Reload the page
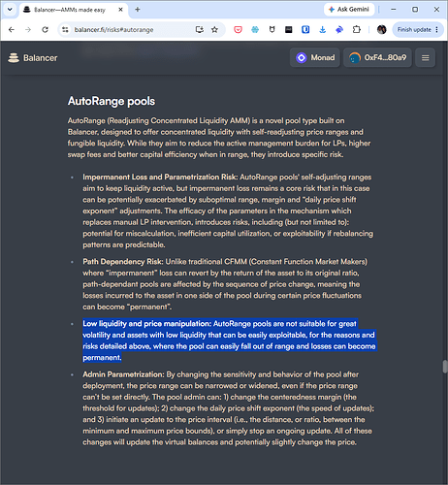Viewport: 448px width, 485px height. pyautogui.click(x=45, y=30)
